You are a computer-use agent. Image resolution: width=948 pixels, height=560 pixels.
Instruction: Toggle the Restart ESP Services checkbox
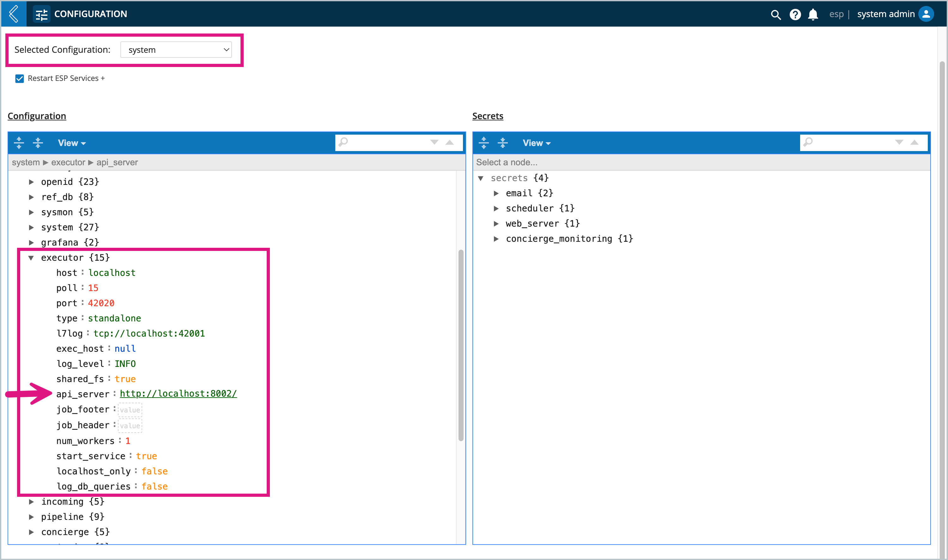(19, 78)
